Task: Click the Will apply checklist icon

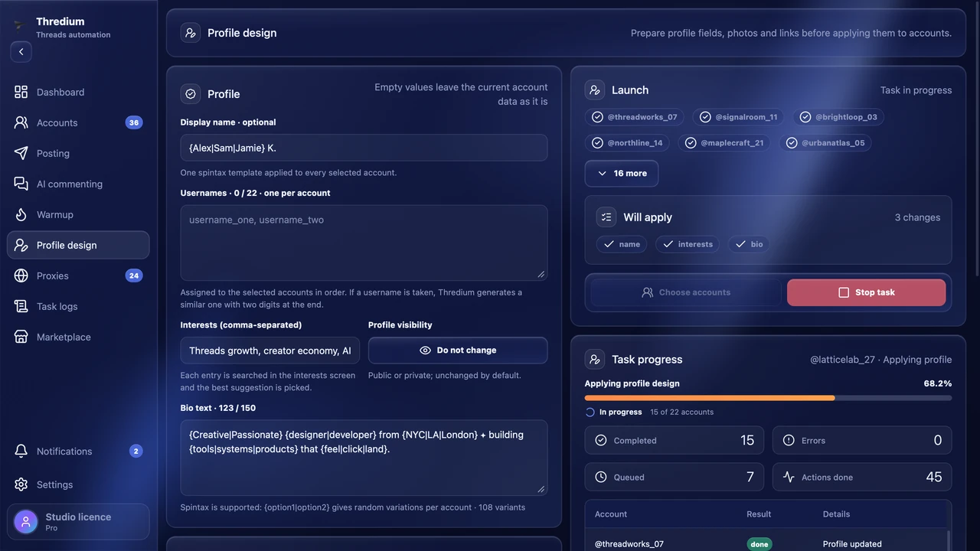Action: (x=606, y=217)
